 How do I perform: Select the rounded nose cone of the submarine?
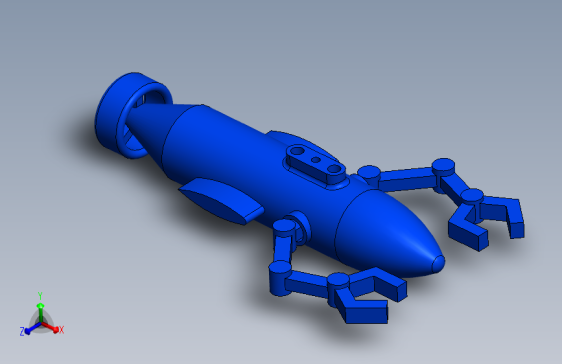(x=391, y=235)
